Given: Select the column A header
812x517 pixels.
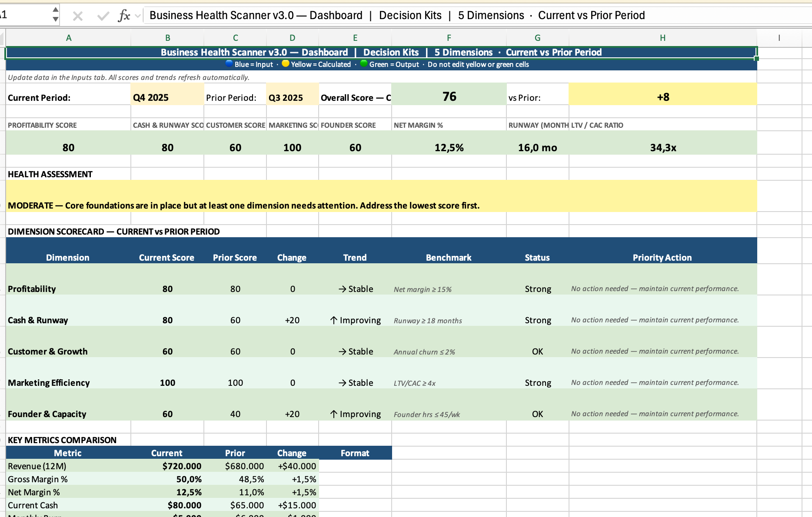Looking at the screenshot, I should (x=68, y=38).
